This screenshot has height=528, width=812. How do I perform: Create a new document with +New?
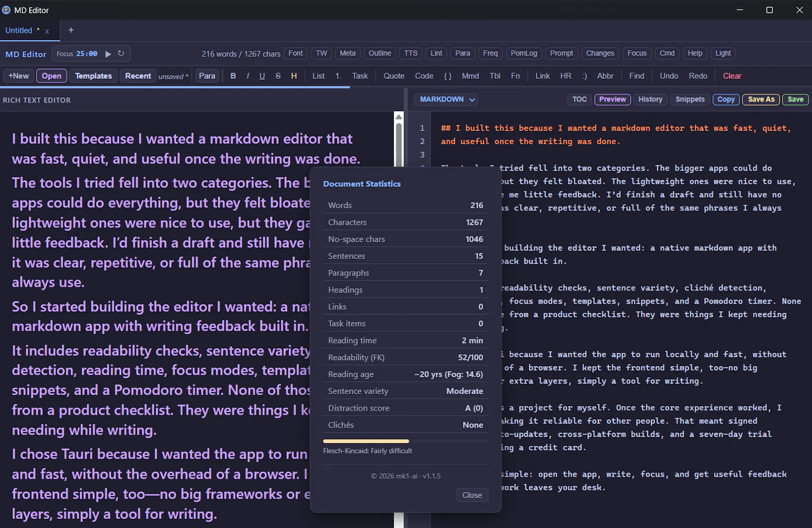coord(19,76)
